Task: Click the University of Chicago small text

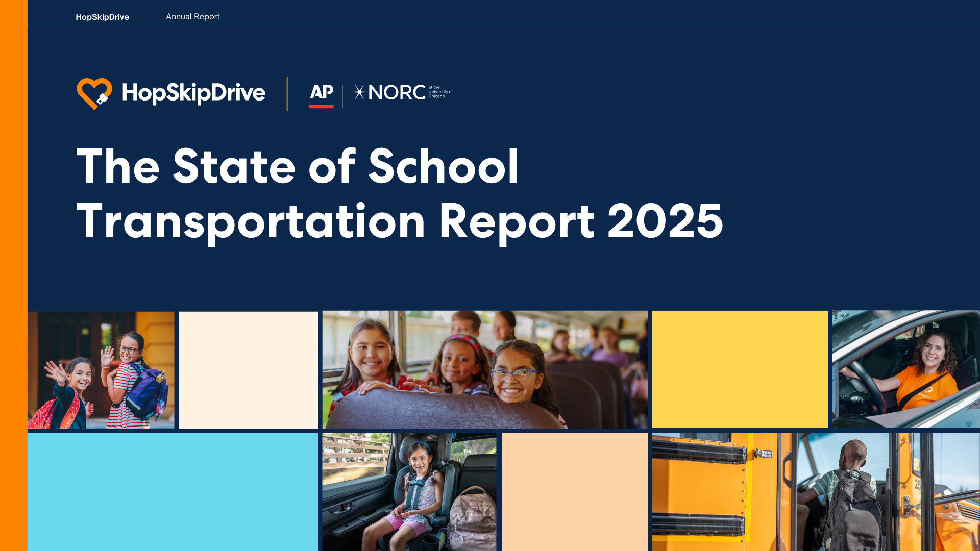Action: (x=440, y=92)
